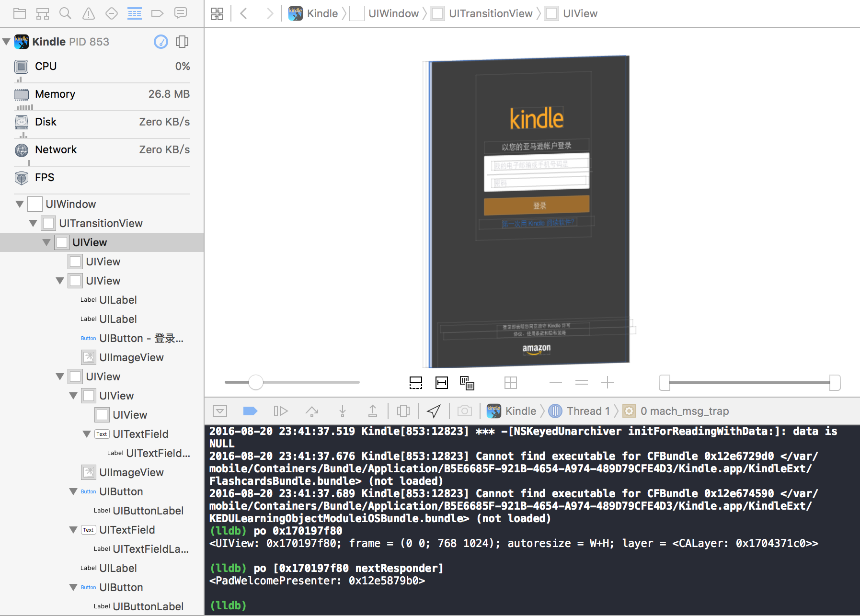Image resolution: width=860 pixels, height=616 pixels.
Task: Step out of the current function
Action: click(373, 411)
